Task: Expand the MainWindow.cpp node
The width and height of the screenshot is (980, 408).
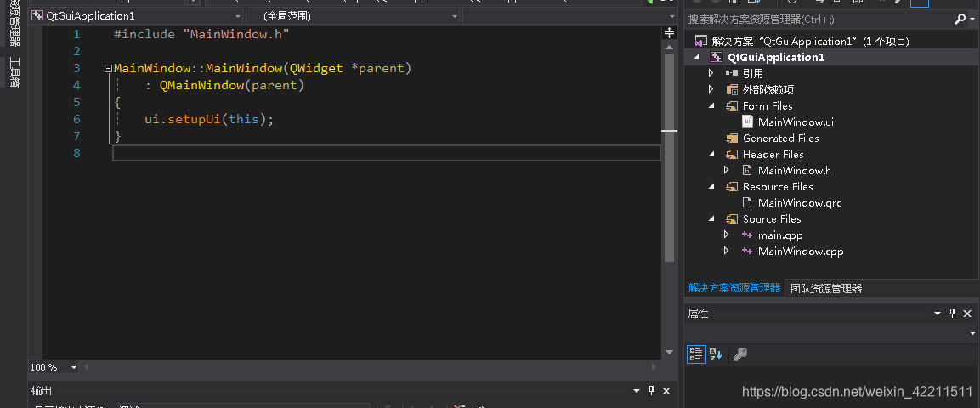Action: coord(726,252)
